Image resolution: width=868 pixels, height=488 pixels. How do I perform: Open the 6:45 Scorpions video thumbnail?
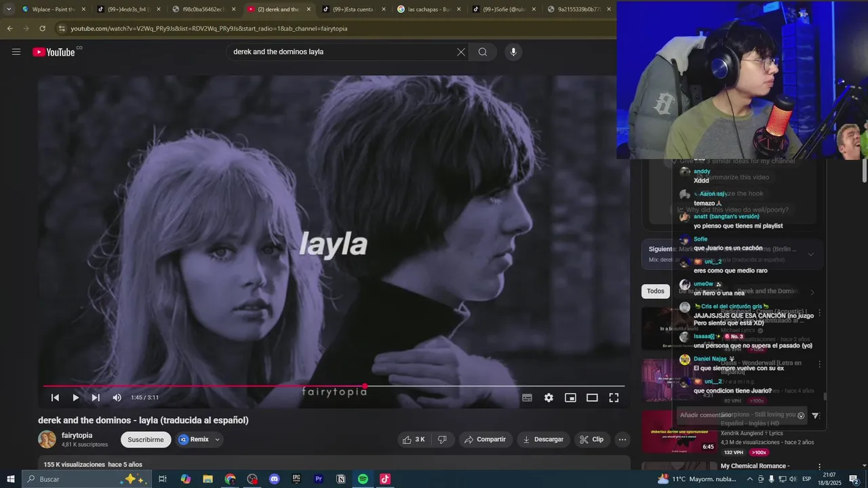pyautogui.click(x=678, y=432)
